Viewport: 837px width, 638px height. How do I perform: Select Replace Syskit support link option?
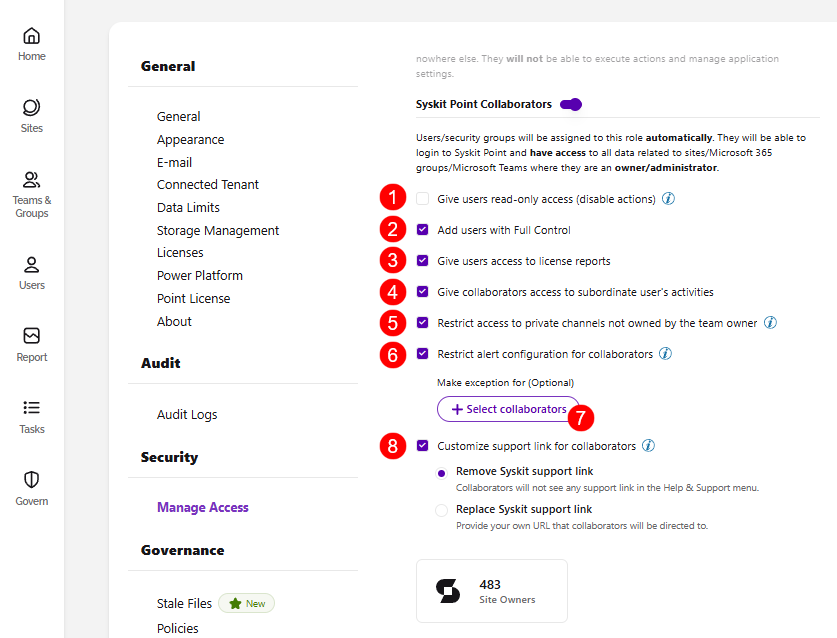(x=441, y=510)
